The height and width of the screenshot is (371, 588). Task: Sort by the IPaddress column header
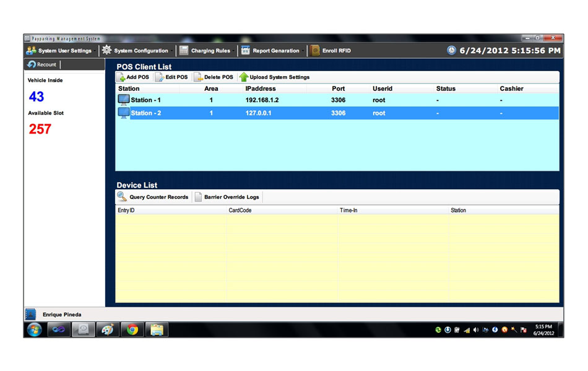(x=260, y=89)
